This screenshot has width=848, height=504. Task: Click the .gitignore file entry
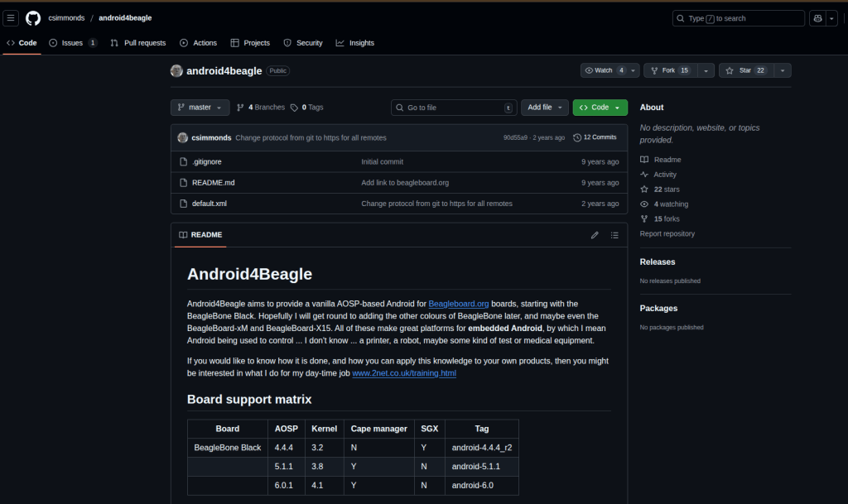206,162
